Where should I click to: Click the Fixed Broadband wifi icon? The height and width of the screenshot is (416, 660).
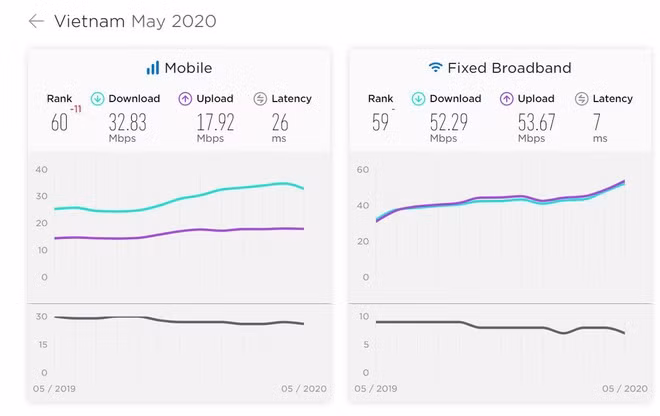(435, 68)
